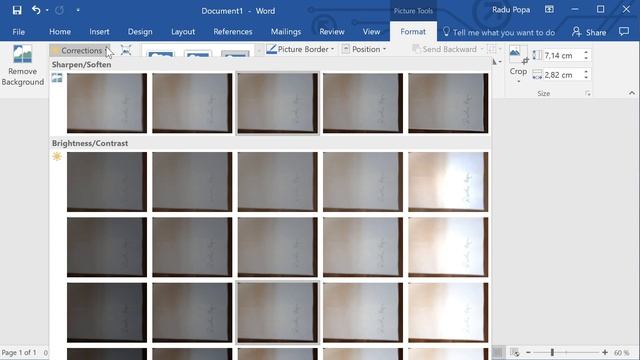Open the Picture Border dropdown
Screen dimensions: 640x360
point(300,49)
